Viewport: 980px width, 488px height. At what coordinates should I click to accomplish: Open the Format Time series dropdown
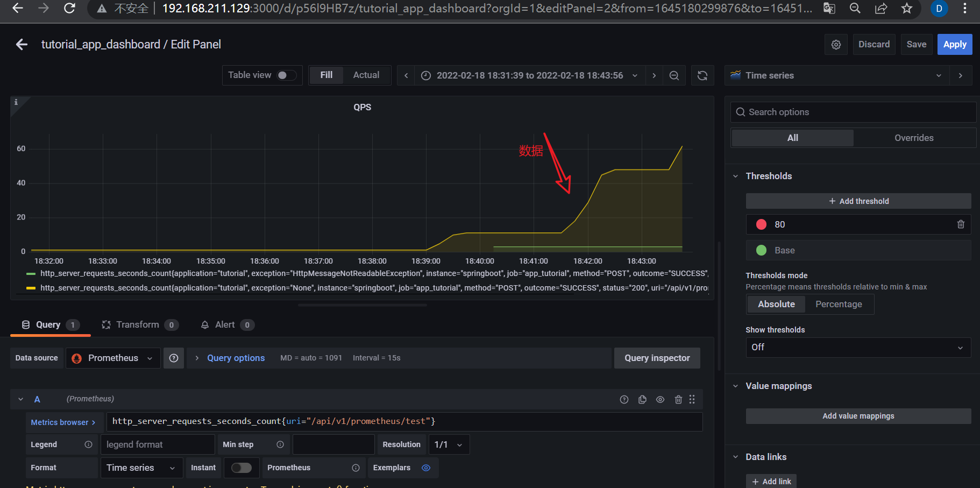pyautogui.click(x=141, y=468)
